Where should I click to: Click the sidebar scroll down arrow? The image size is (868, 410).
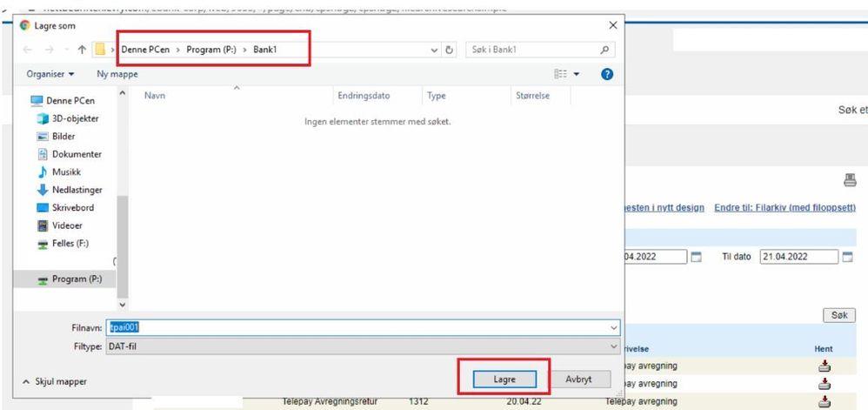point(123,304)
